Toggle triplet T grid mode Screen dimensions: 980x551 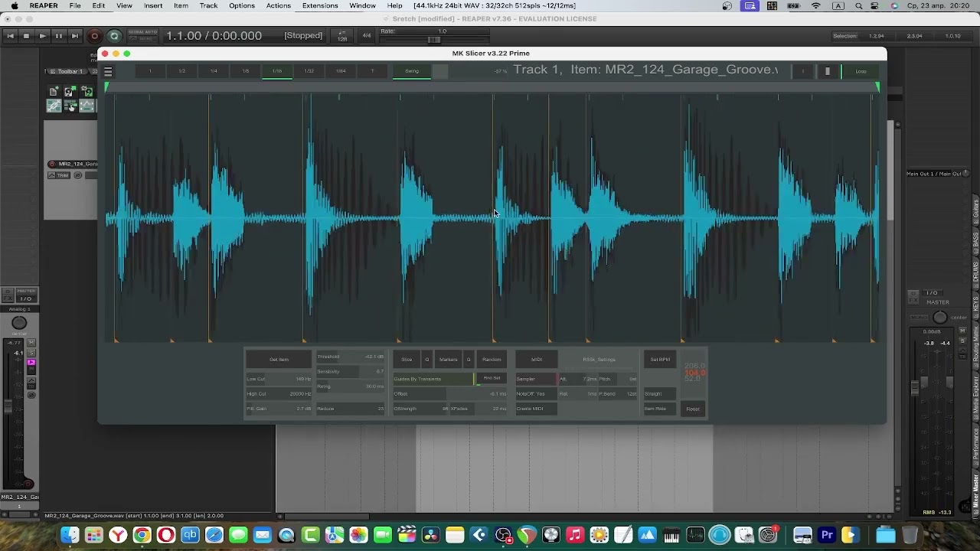pos(372,71)
